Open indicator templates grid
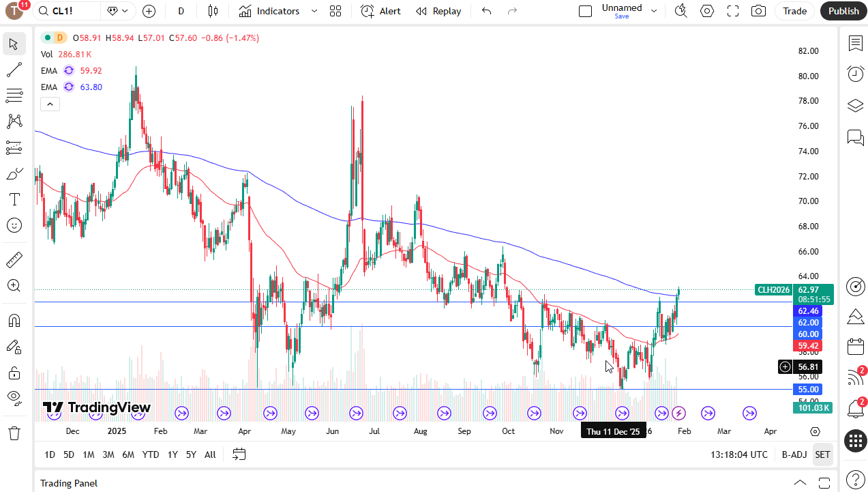Image resolution: width=868 pixels, height=492 pixels. click(x=335, y=11)
